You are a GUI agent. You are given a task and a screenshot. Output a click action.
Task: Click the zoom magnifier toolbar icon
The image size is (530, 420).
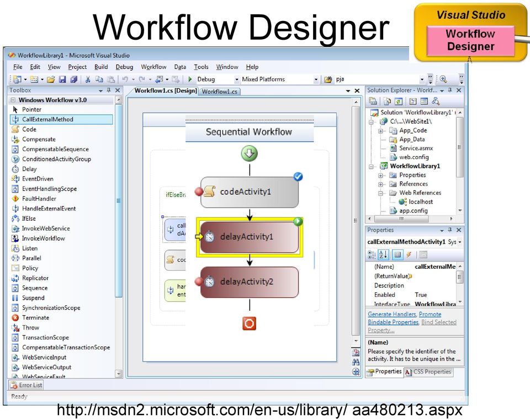point(443,79)
